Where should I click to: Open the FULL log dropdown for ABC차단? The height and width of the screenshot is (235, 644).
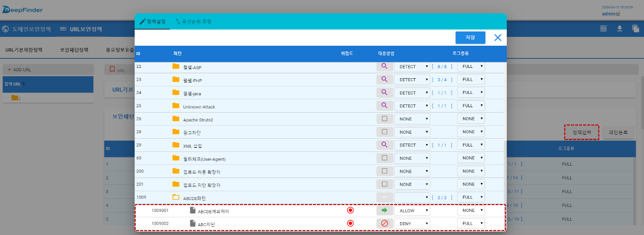(471, 224)
